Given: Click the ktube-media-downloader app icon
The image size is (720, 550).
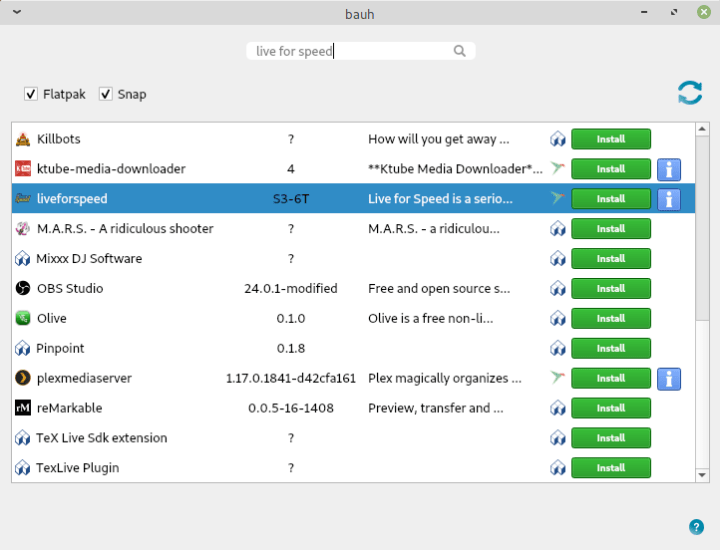Looking at the screenshot, I should [22, 169].
